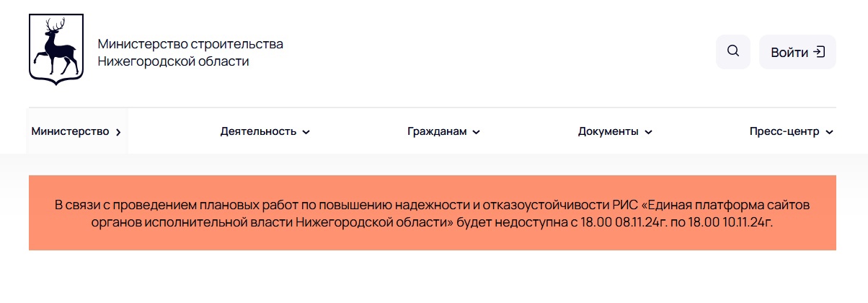Select the Пресс-центр menu label
This screenshot has height=303, width=868.
[784, 131]
